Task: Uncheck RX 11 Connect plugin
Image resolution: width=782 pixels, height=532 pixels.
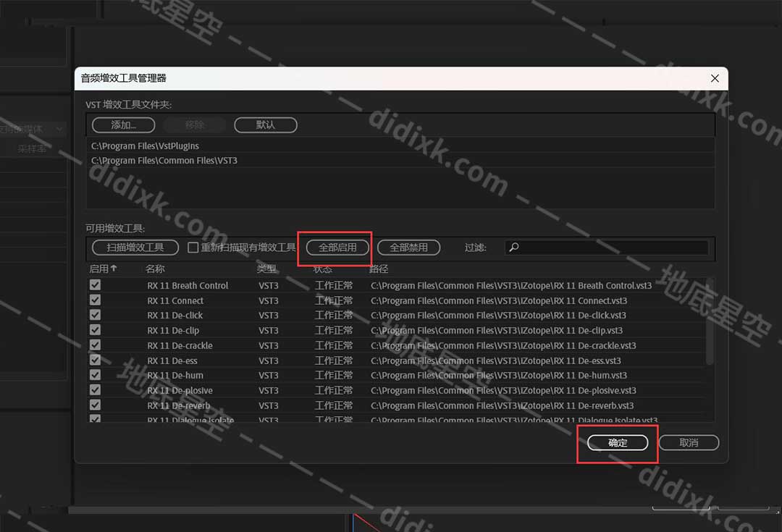Action: pos(96,300)
